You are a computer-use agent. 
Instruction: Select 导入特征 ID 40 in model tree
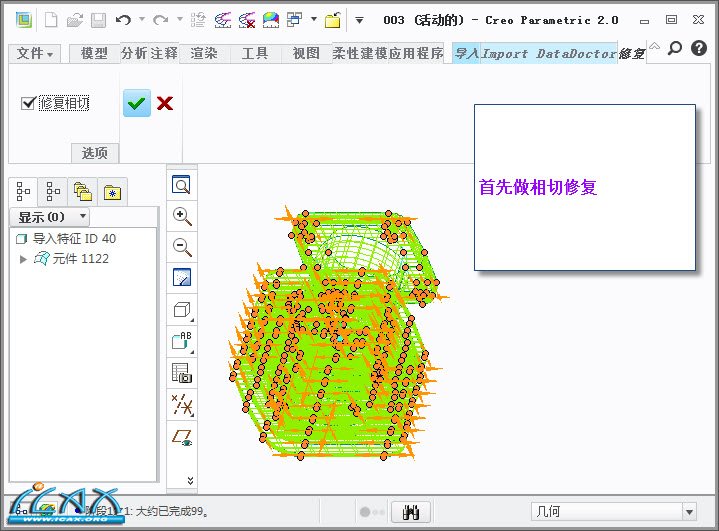coord(74,239)
